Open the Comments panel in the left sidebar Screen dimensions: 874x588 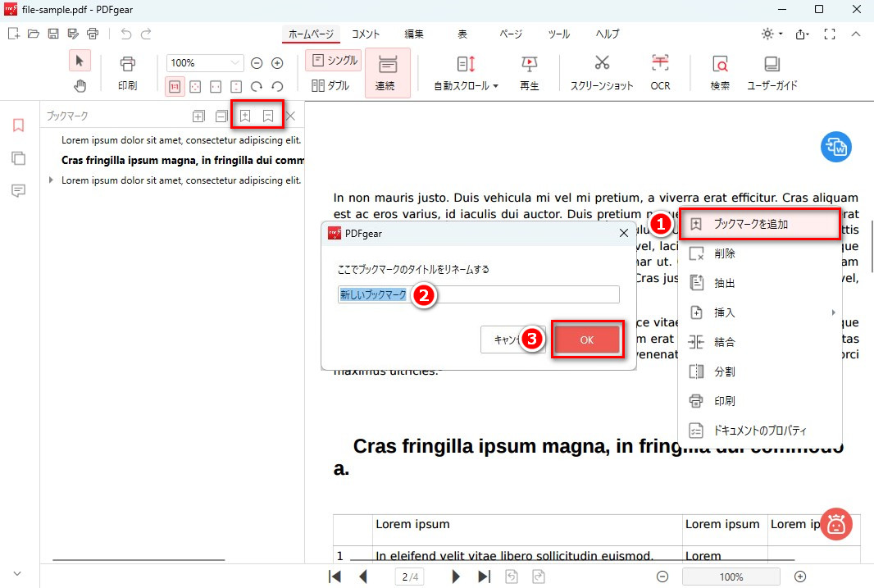[x=18, y=190]
